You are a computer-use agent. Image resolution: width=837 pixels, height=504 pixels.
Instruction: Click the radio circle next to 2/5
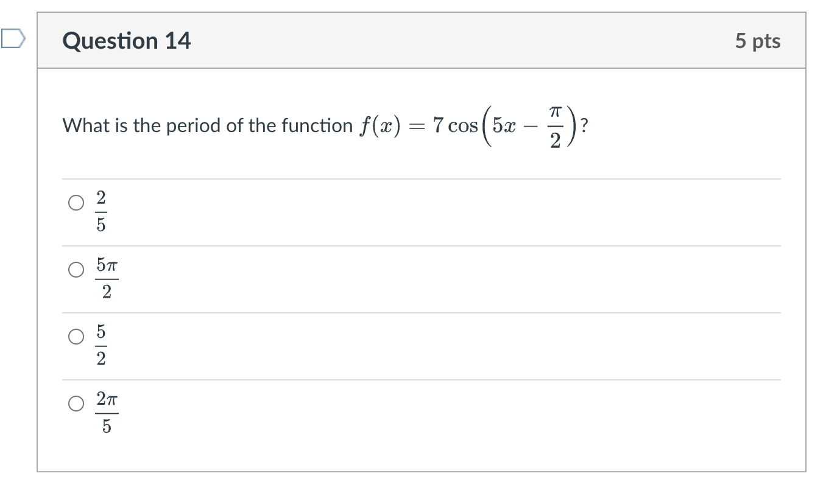76,202
